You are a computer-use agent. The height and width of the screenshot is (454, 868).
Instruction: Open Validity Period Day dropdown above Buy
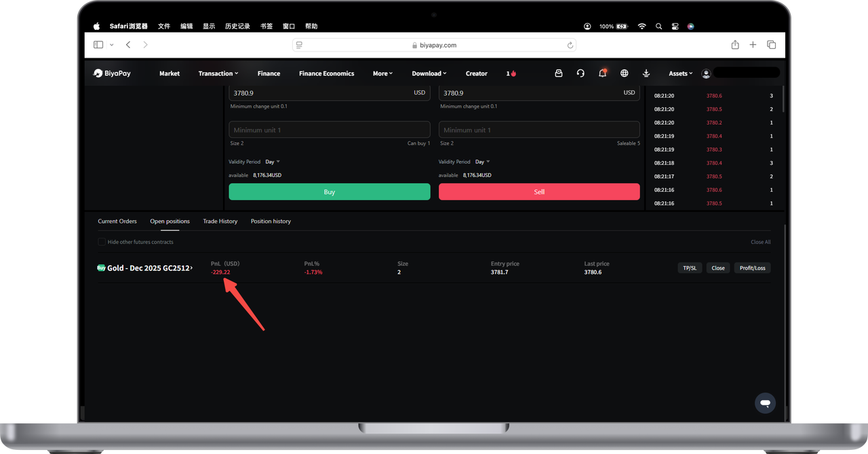point(273,162)
